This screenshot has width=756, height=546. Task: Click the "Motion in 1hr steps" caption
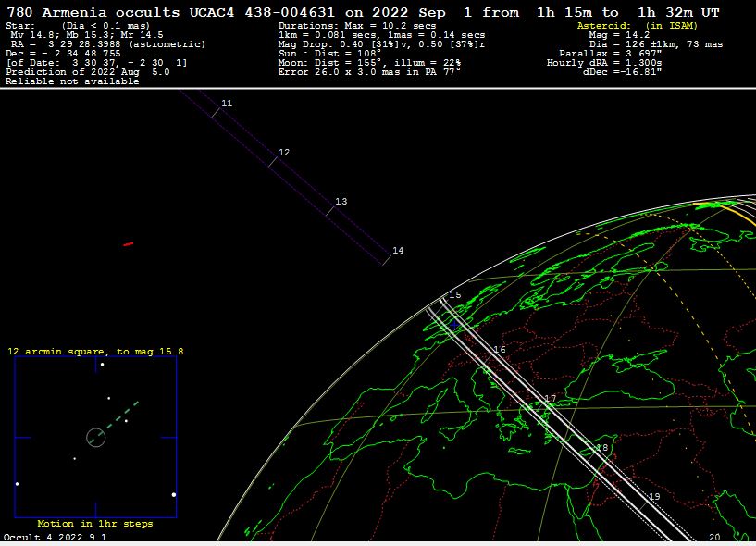95,524
